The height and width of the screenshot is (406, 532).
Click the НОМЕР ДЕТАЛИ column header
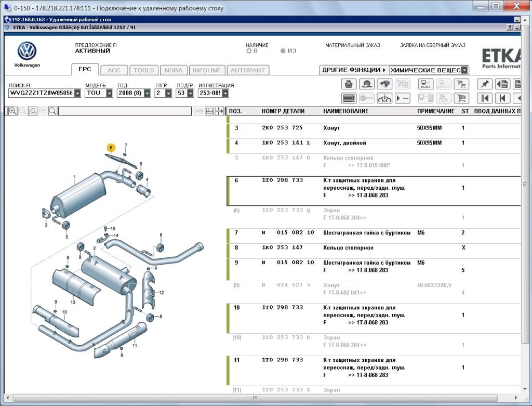[x=283, y=111]
